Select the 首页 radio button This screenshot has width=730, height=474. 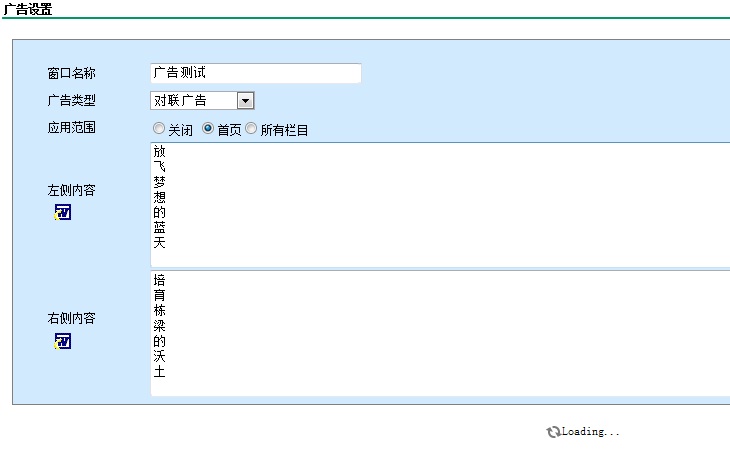[x=208, y=129]
